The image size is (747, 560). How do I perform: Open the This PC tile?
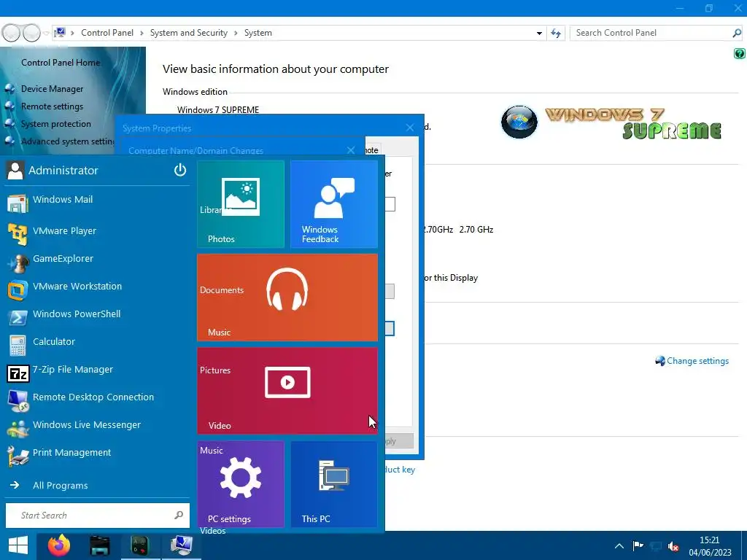coord(334,484)
